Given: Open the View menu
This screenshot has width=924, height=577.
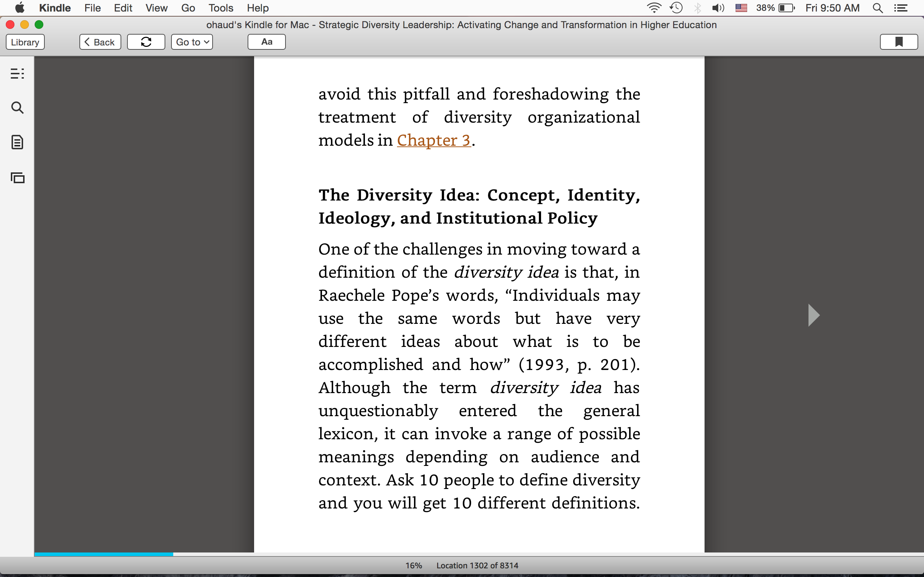Looking at the screenshot, I should (156, 8).
